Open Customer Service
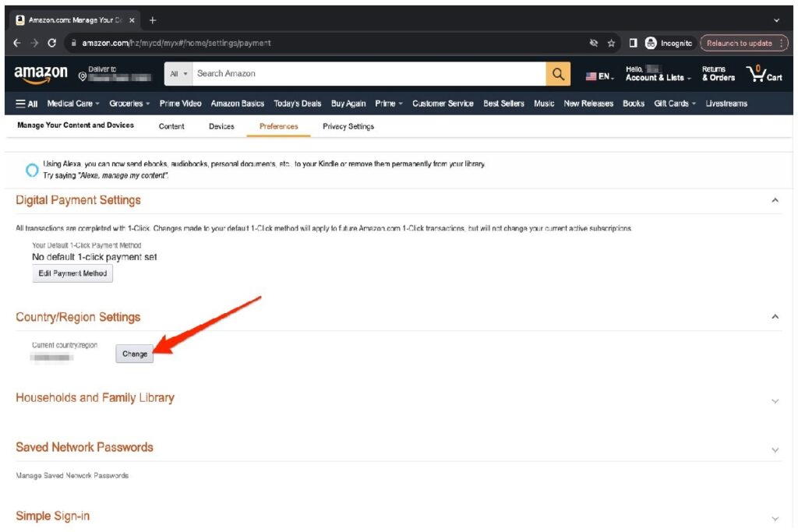 click(443, 104)
